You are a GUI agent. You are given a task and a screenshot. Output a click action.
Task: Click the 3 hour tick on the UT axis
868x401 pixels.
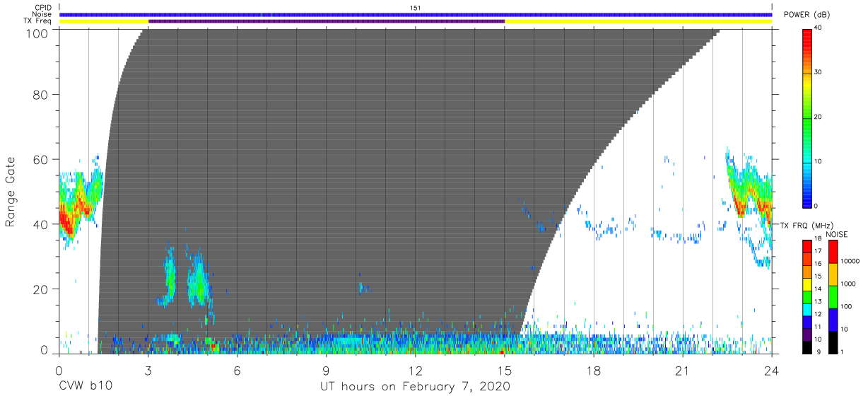click(x=148, y=371)
